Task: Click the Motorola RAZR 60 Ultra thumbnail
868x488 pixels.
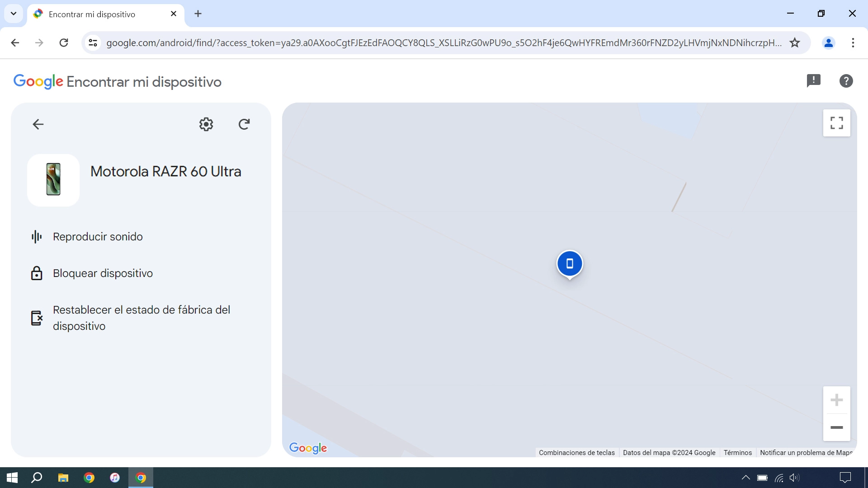Action: point(53,180)
